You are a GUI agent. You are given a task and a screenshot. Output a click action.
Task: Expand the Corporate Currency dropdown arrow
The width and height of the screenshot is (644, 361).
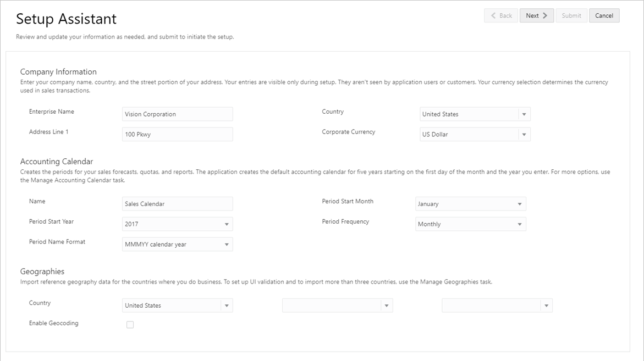524,135
